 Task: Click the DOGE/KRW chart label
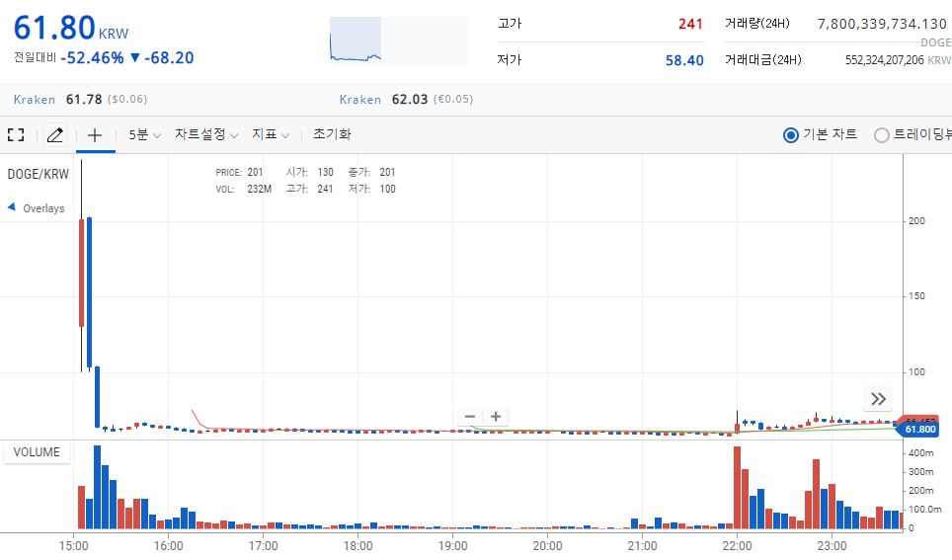[39, 174]
